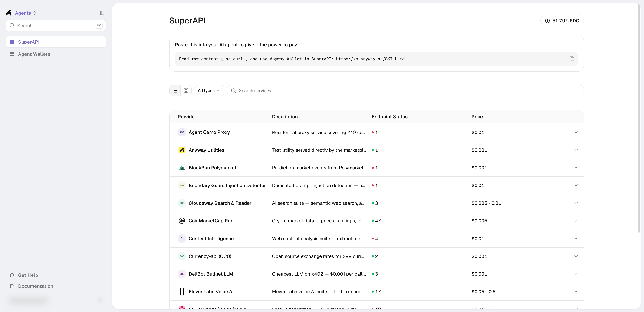Click the Documentation page icon
The image size is (644, 312).
tap(12, 286)
